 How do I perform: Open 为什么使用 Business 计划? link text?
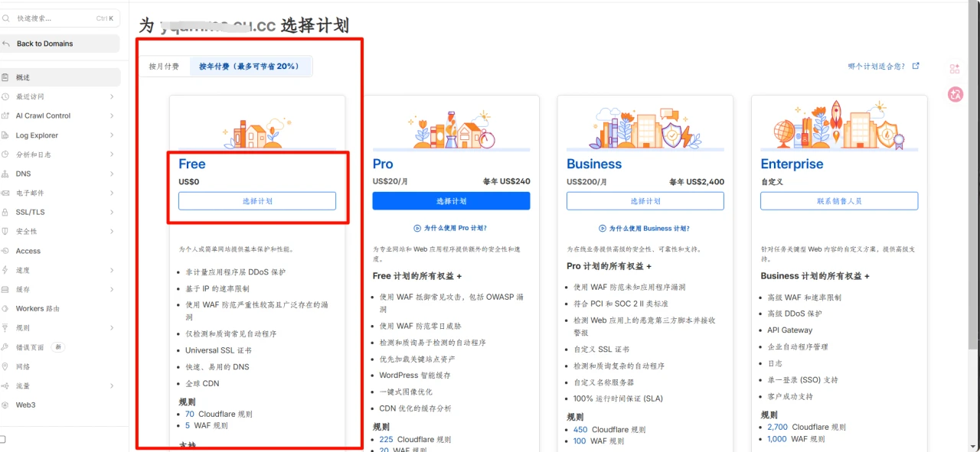click(649, 228)
